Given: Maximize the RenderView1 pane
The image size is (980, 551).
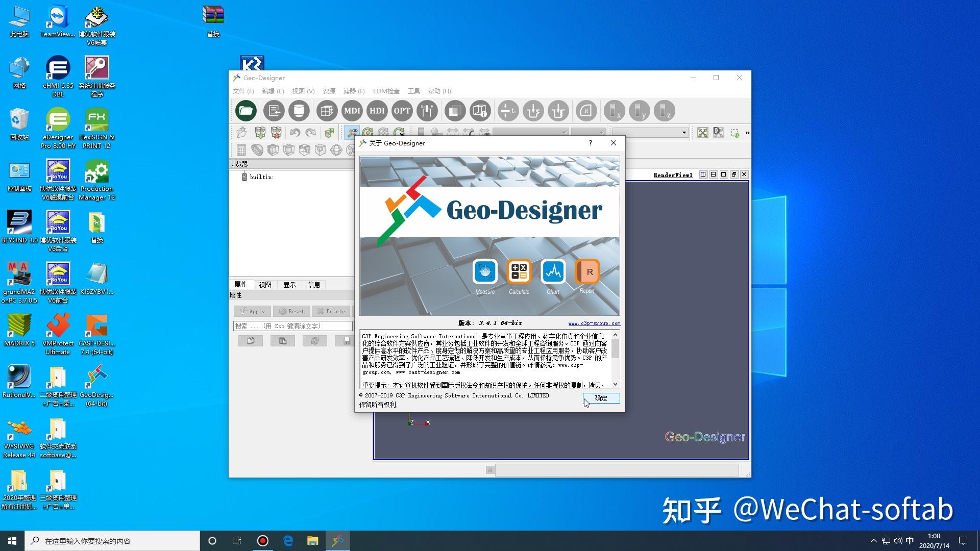Looking at the screenshot, I should (723, 174).
